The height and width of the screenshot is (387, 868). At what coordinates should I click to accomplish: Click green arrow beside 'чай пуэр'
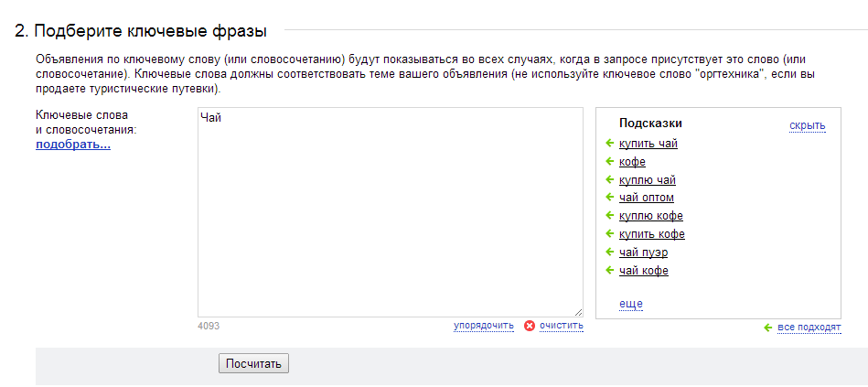[x=610, y=253]
